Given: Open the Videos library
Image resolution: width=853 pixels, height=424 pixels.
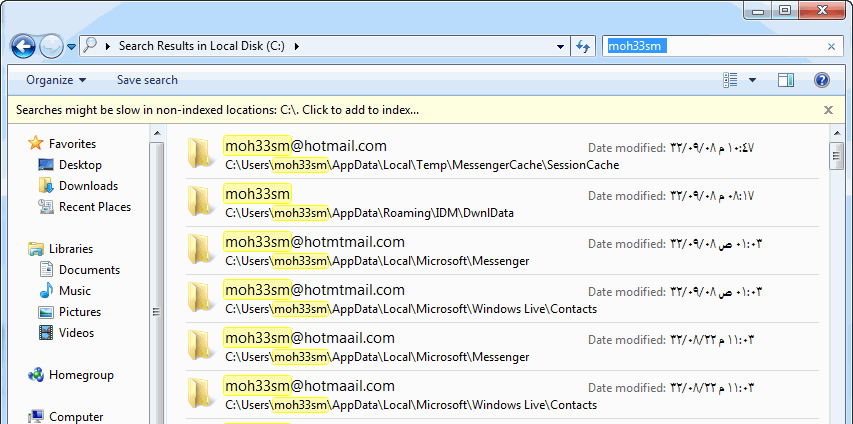Looking at the screenshot, I should pos(76,333).
